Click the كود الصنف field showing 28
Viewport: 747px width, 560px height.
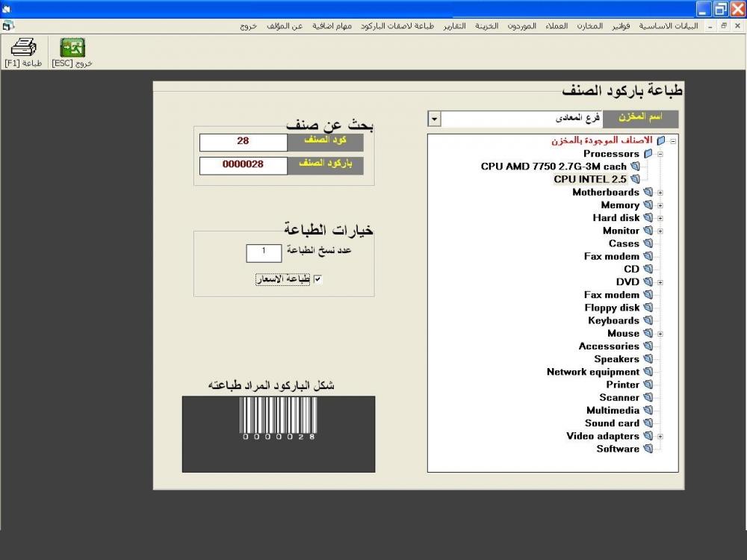[x=243, y=141]
